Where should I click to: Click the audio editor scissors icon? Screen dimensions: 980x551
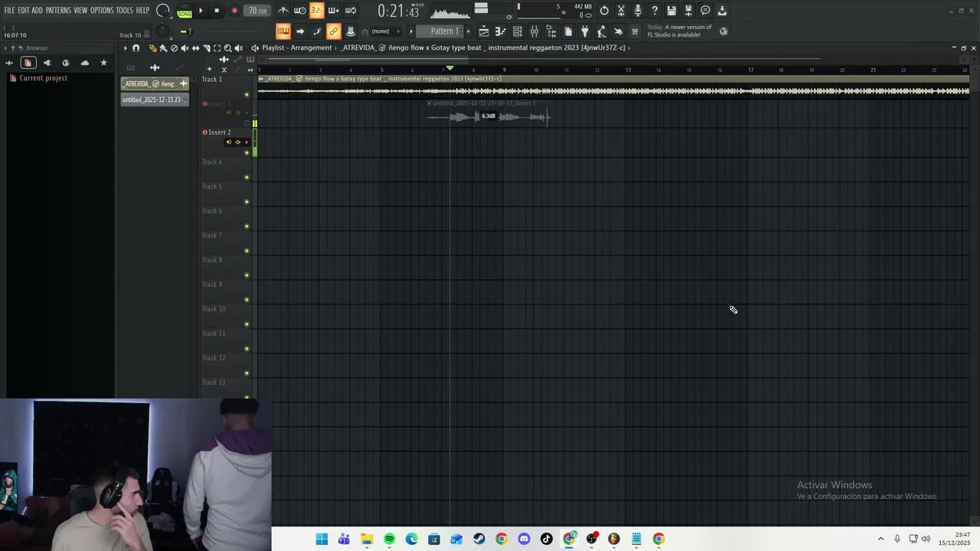point(621,11)
